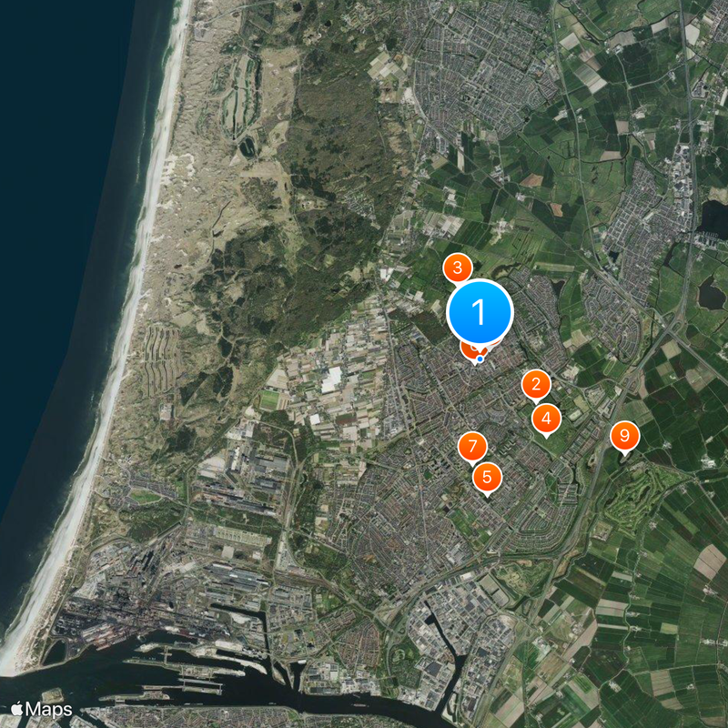This screenshot has width=728, height=728.
Task: Click the large white-roofed building west of town
Action: tap(332, 379)
